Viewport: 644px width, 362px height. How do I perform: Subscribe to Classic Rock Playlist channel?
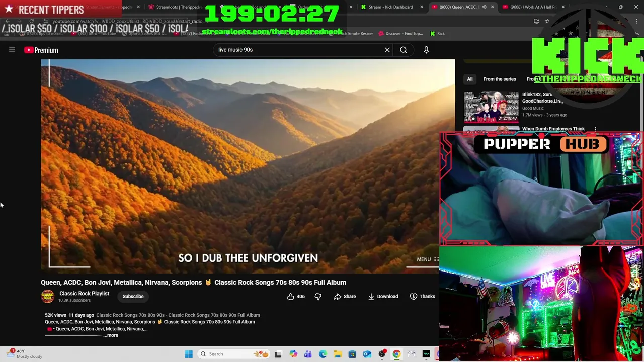[133, 297]
